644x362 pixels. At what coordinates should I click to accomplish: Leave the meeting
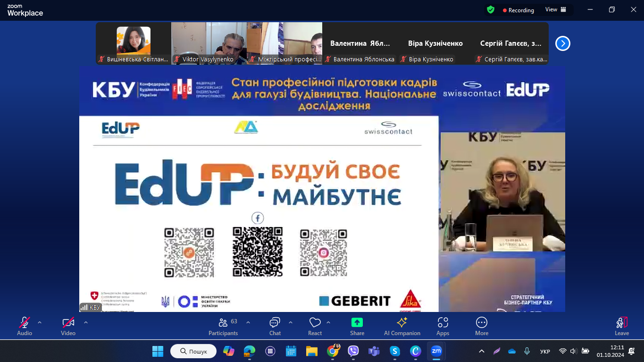(x=621, y=326)
